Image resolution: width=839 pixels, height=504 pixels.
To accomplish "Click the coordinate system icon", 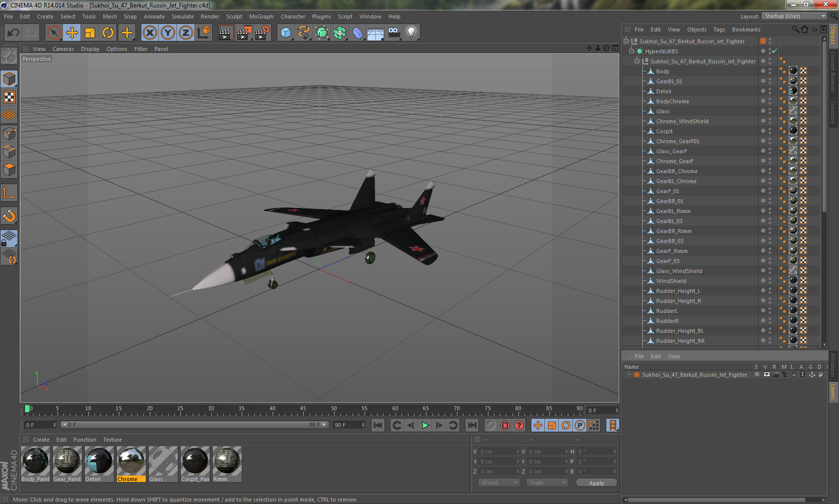I will (204, 33).
